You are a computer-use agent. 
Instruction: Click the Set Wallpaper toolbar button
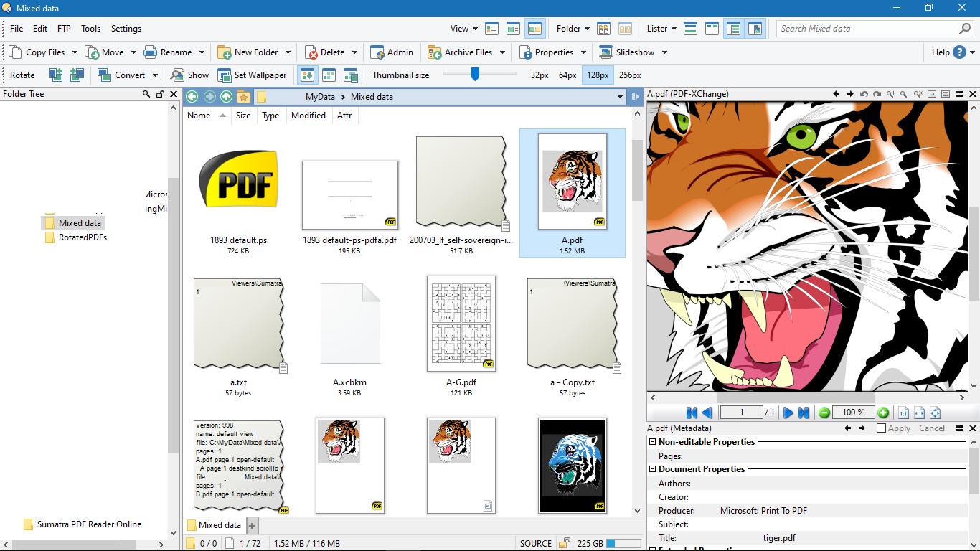tap(252, 75)
